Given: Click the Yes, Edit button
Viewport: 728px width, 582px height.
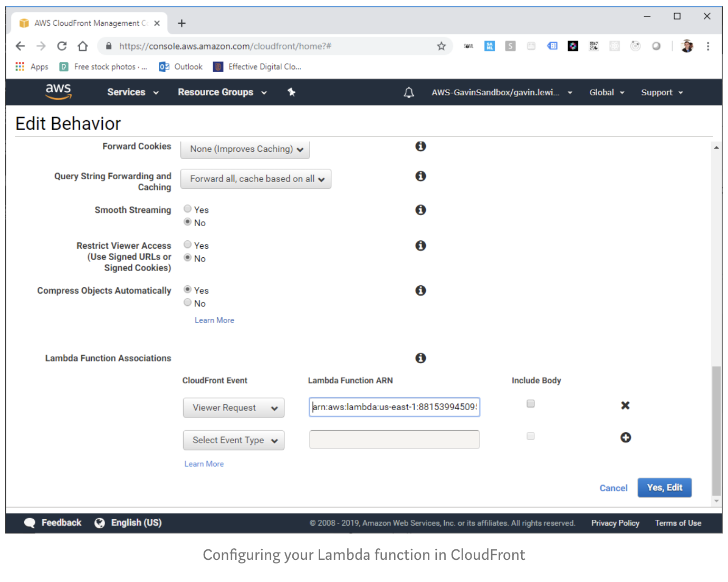Looking at the screenshot, I should point(665,488).
